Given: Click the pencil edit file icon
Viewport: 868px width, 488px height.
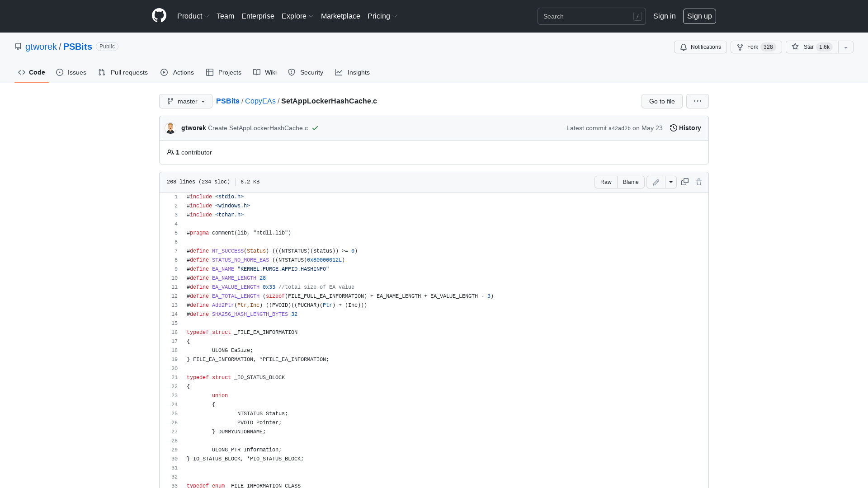Looking at the screenshot, I should click(x=656, y=182).
